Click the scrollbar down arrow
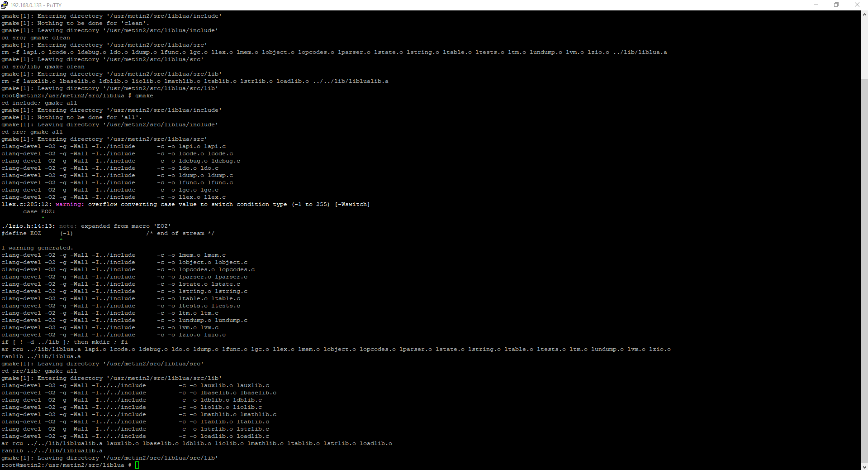The width and height of the screenshot is (868, 470). click(x=864, y=466)
